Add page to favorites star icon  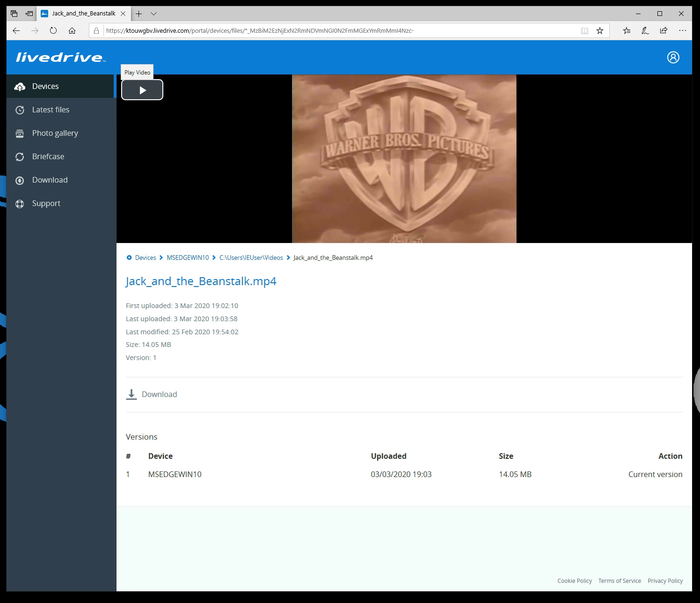click(x=599, y=30)
